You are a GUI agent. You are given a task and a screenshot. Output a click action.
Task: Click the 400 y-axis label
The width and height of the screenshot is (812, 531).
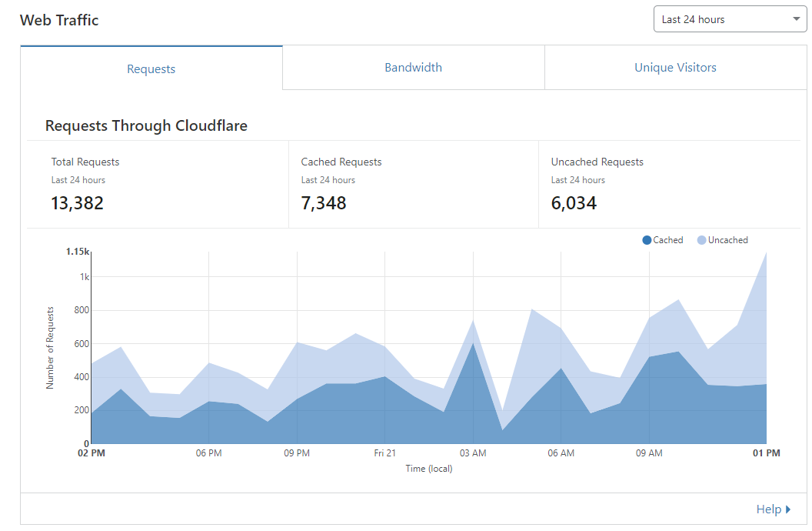coord(82,377)
